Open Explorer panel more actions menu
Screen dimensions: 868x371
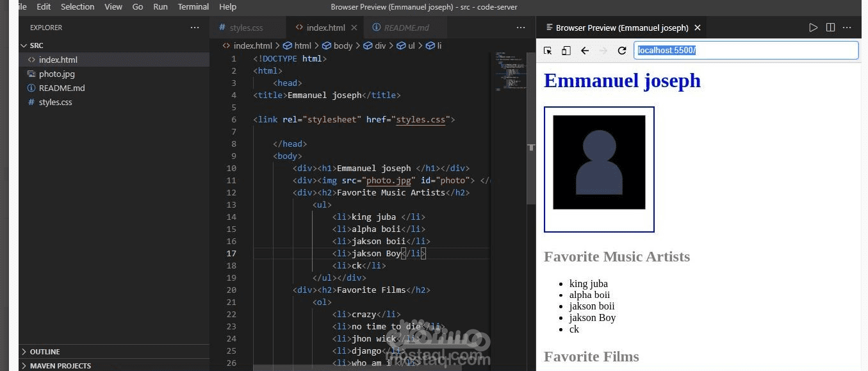195,28
